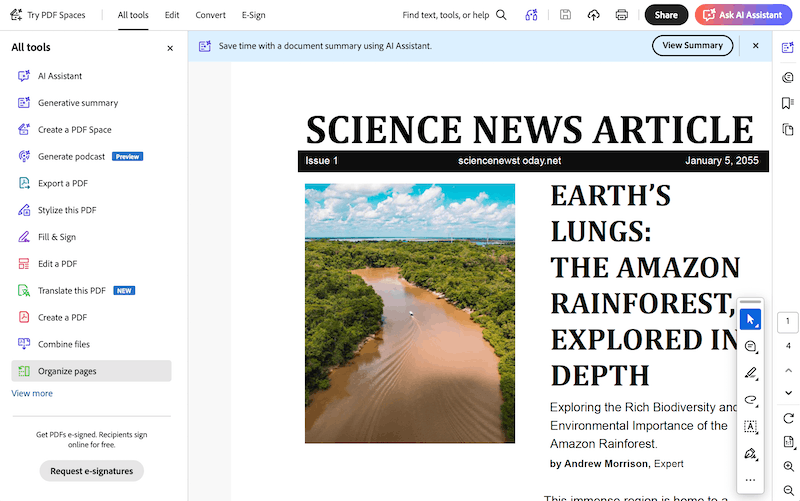
Task: Close the All tools panel
Action: 170,48
